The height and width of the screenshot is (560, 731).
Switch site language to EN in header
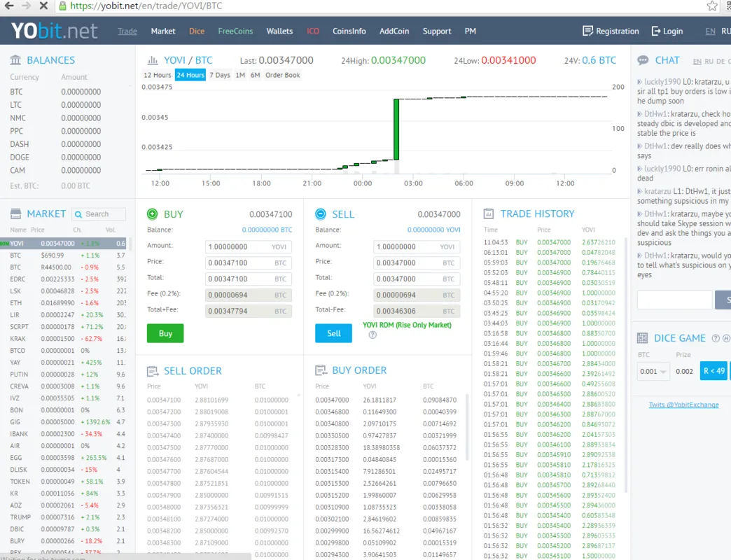click(710, 31)
